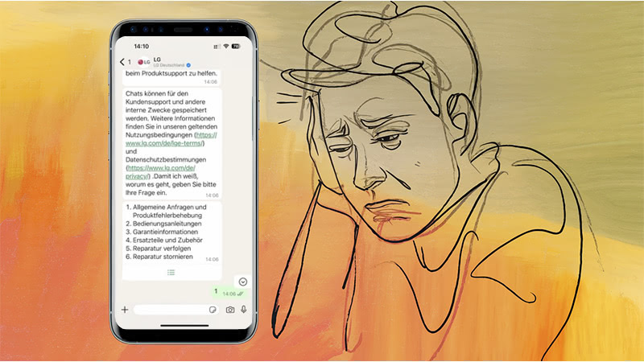The width and height of the screenshot is (644, 362).
Task: Tap the '1. Allgemeine Anfragen und' line
Action: pyautogui.click(x=167, y=208)
